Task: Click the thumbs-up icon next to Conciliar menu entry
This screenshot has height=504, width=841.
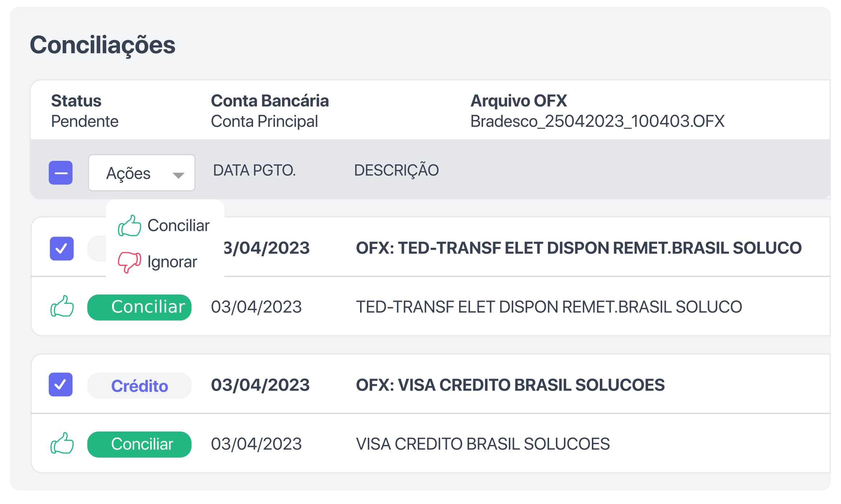Action: [130, 225]
